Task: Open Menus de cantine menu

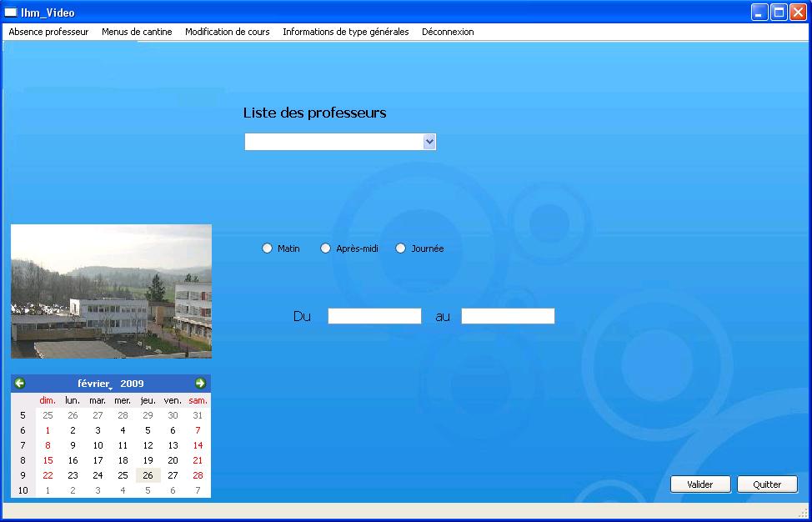Action: click(137, 32)
